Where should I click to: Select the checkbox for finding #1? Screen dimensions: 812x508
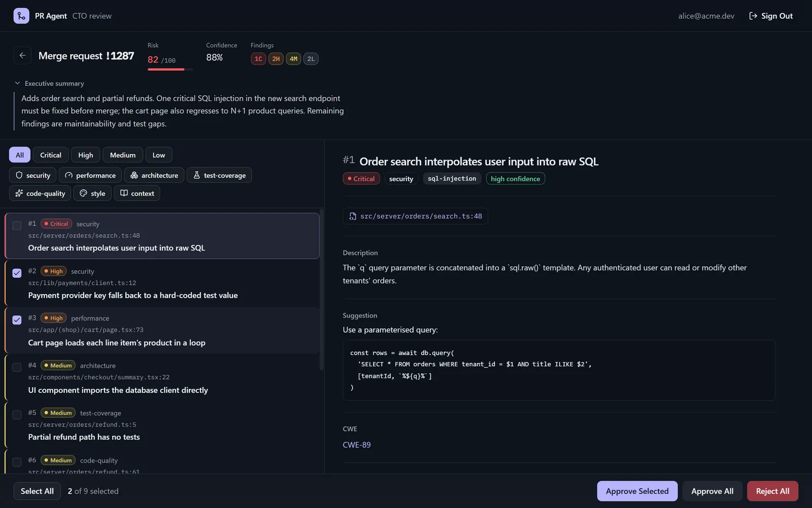click(17, 226)
